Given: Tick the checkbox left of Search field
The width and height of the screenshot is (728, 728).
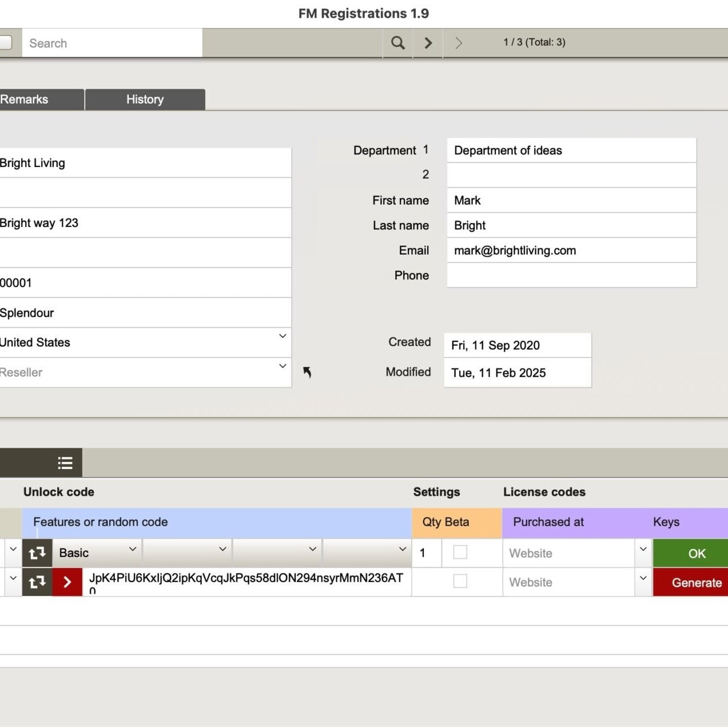Looking at the screenshot, I should [x=5, y=43].
